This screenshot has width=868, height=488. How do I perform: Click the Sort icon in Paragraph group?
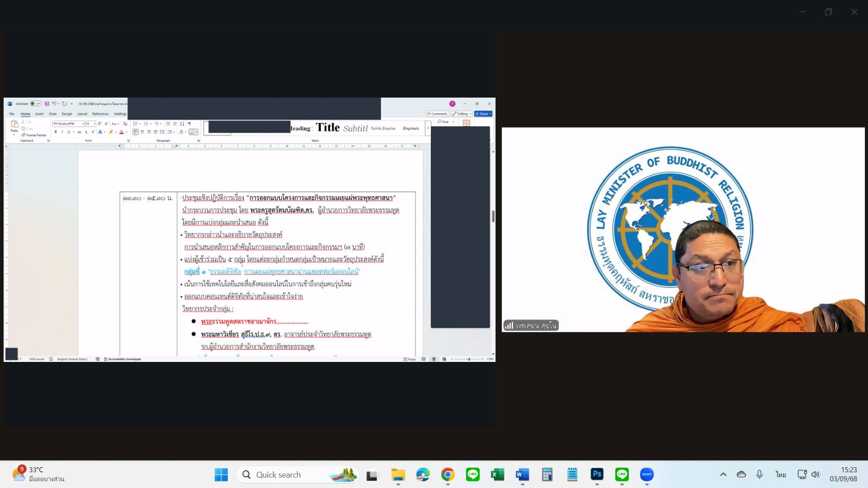click(182, 124)
